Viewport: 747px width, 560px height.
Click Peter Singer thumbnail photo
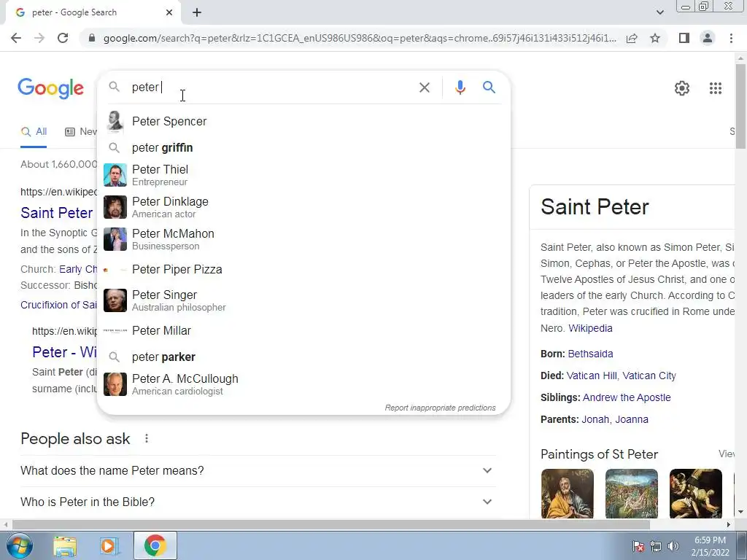click(x=115, y=300)
